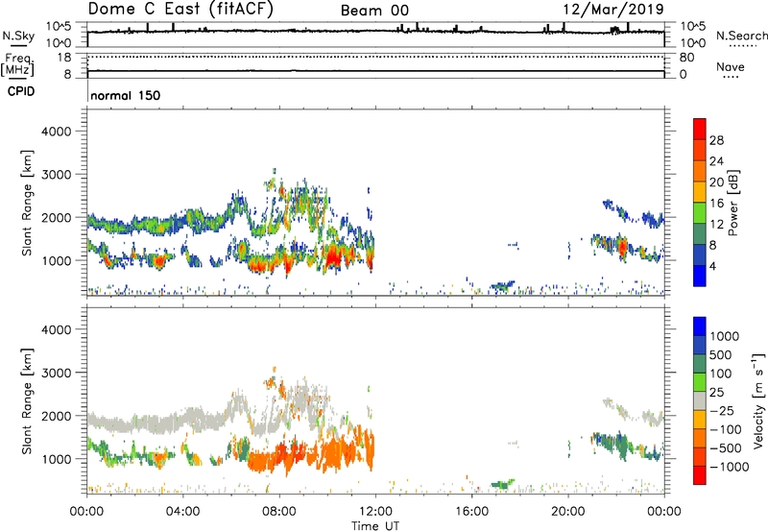768x532 pixels.
Task: Click the gray velocity band near 02:00 at 2000 km
Action: point(135,424)
